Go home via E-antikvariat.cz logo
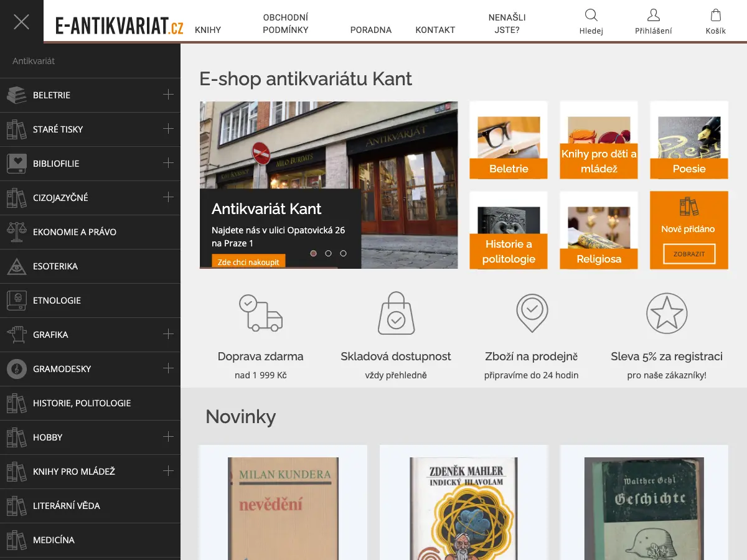Image resolution: width=747 pixels, height=560 pixels. point(120,26)
